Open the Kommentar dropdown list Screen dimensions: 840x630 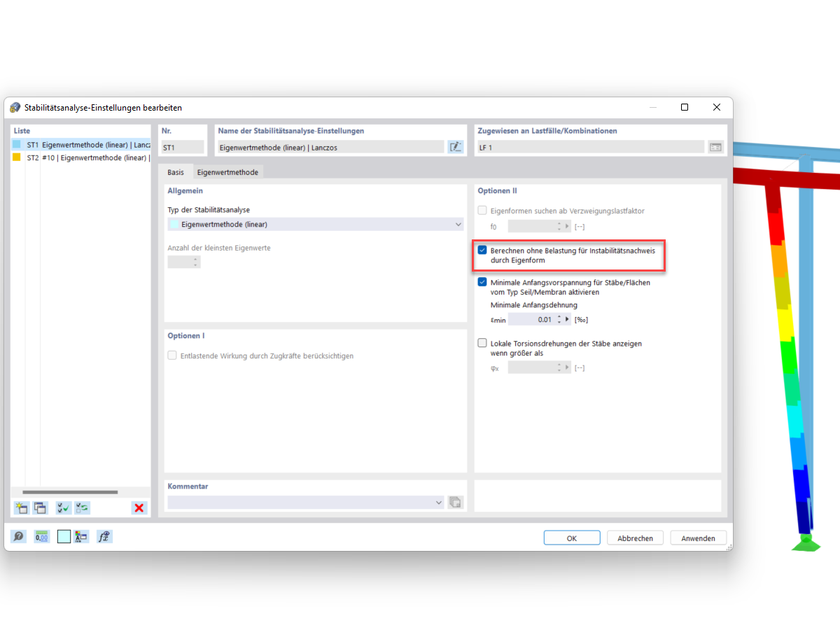(439, 502)
